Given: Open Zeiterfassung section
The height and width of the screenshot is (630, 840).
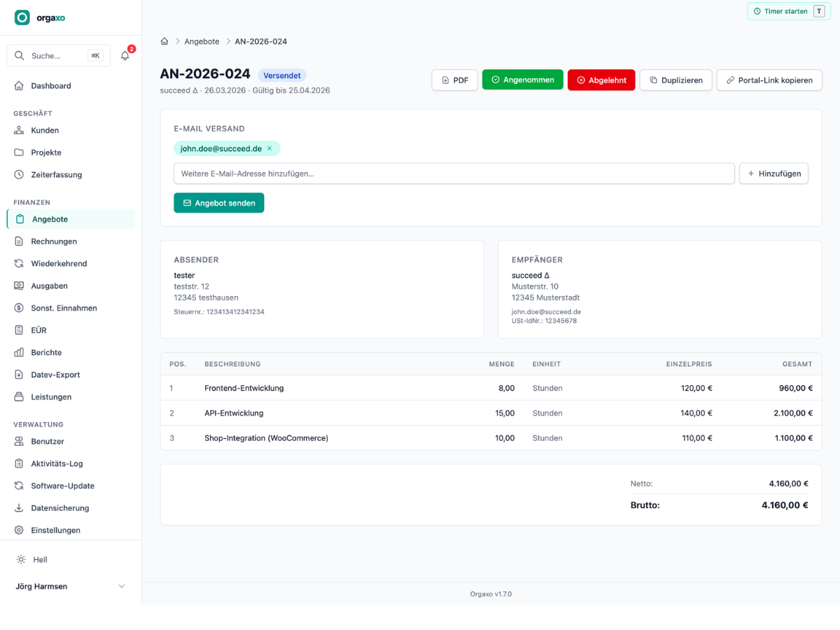Looking at the screenshot, I should click(x=71, y=175).
